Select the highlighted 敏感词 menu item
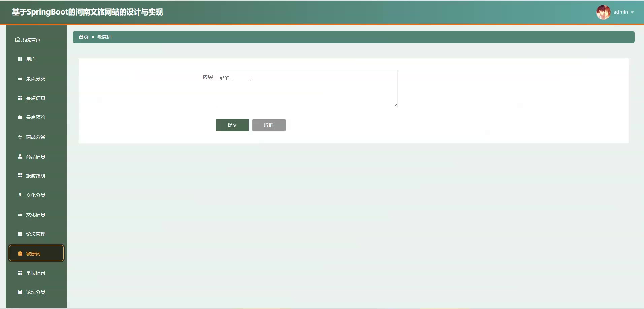 pyautogui.click(x=36, y=253)
